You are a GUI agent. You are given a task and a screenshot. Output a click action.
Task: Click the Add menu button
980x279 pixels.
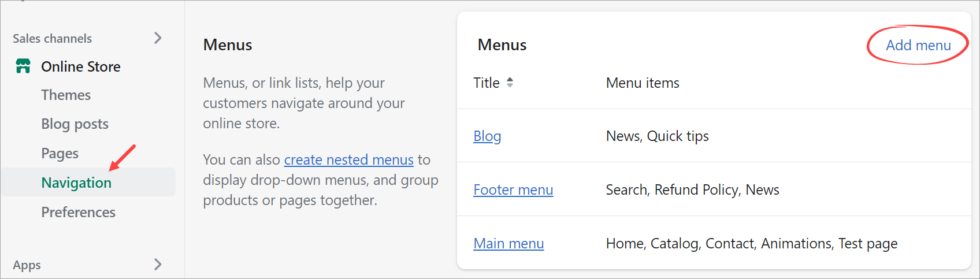pos(918,45)
